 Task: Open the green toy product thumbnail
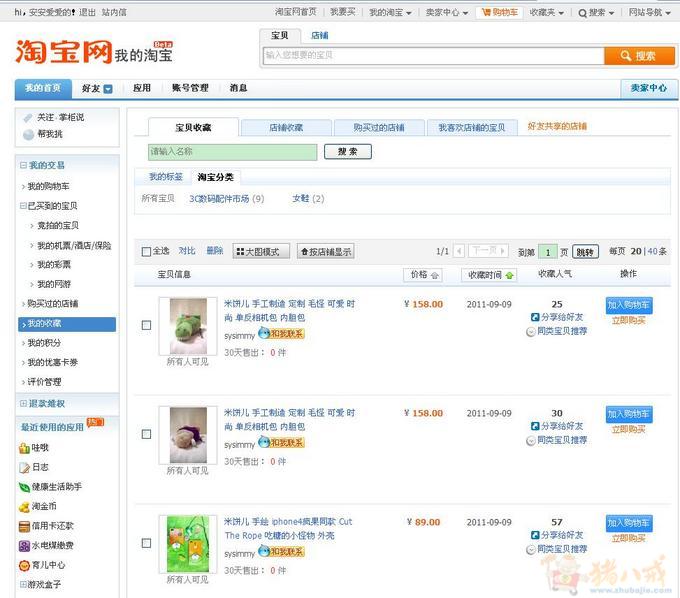[x=188, y=327]
